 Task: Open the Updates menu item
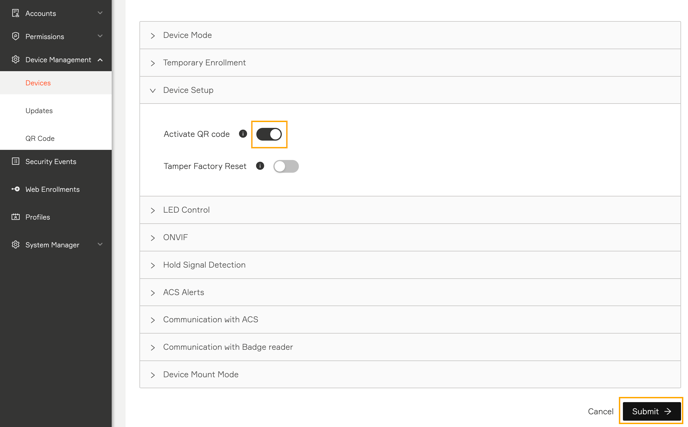39,111
